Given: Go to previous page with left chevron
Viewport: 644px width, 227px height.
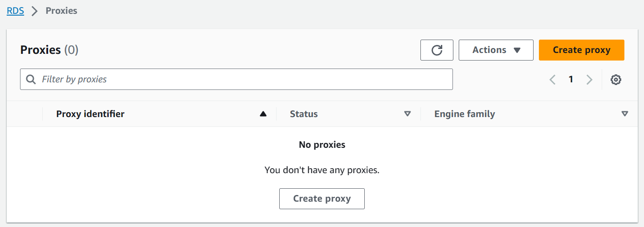Looking at the screenshot, I should pyautogui.click(x=553, y=80).
